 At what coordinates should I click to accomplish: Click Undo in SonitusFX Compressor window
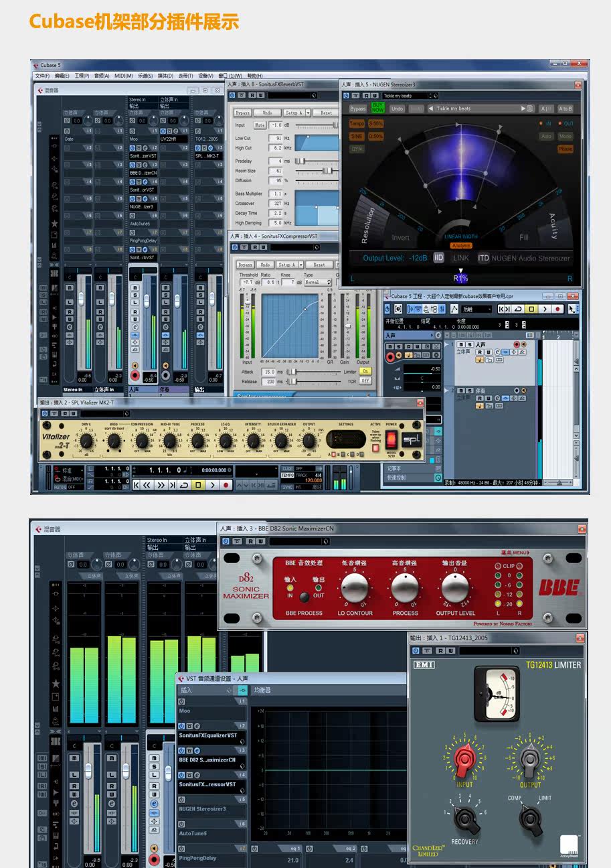[266, 265]
